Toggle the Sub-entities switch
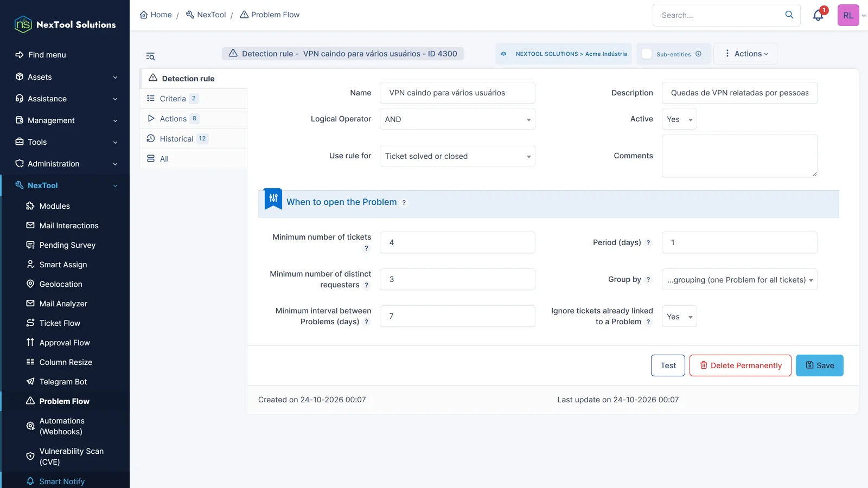The image size is (868, 488). (x=647, y=54)
